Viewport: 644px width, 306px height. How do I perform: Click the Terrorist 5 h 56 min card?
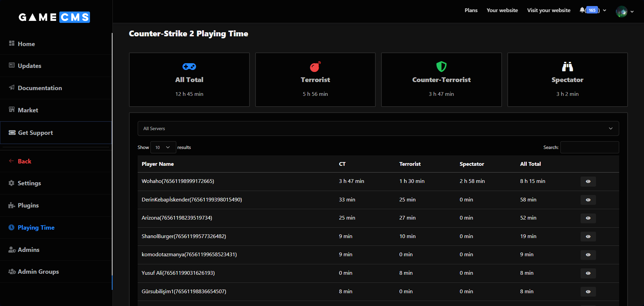coord(315,80)
